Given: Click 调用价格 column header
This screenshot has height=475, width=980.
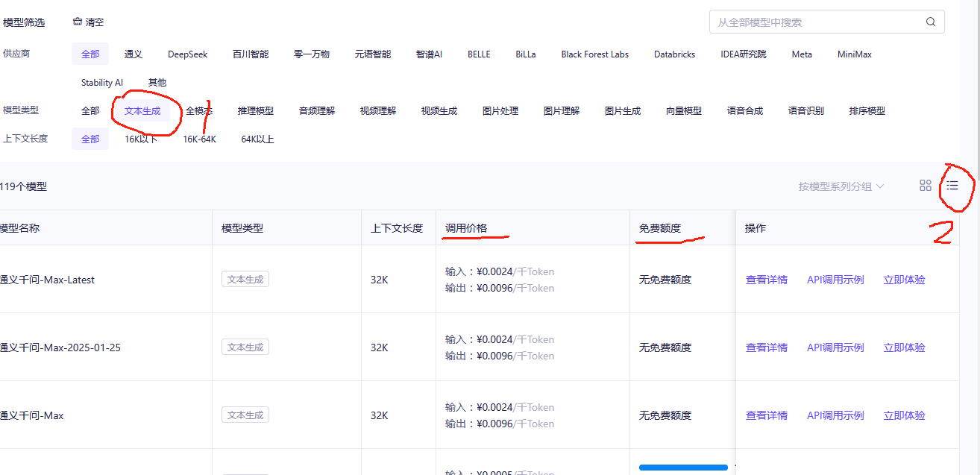Looking at the screenshot, I should 466,228.
